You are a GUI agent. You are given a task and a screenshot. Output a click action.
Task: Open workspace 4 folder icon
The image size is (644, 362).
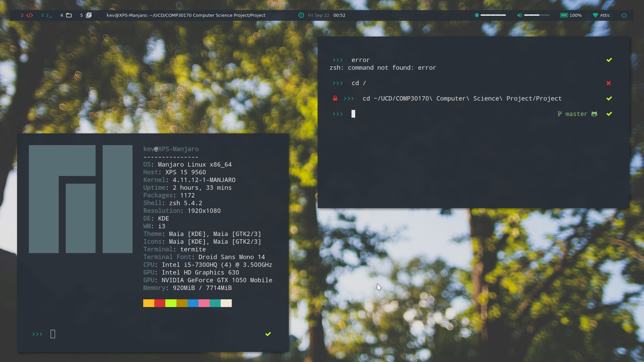pos(69,15)
